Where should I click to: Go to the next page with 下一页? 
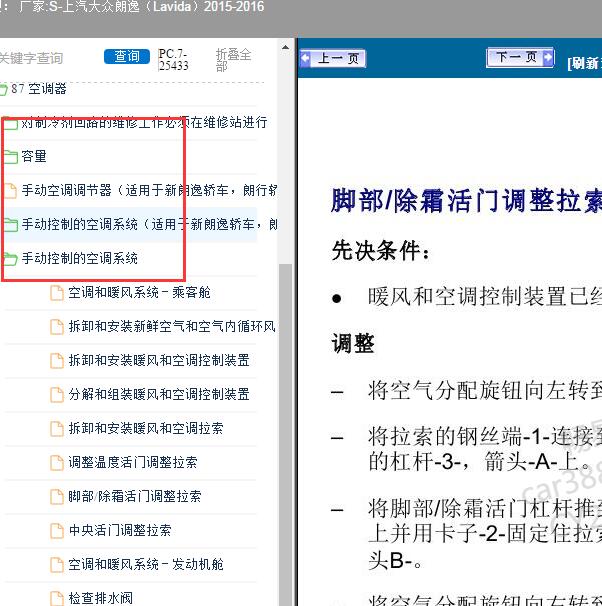(520, 57)
